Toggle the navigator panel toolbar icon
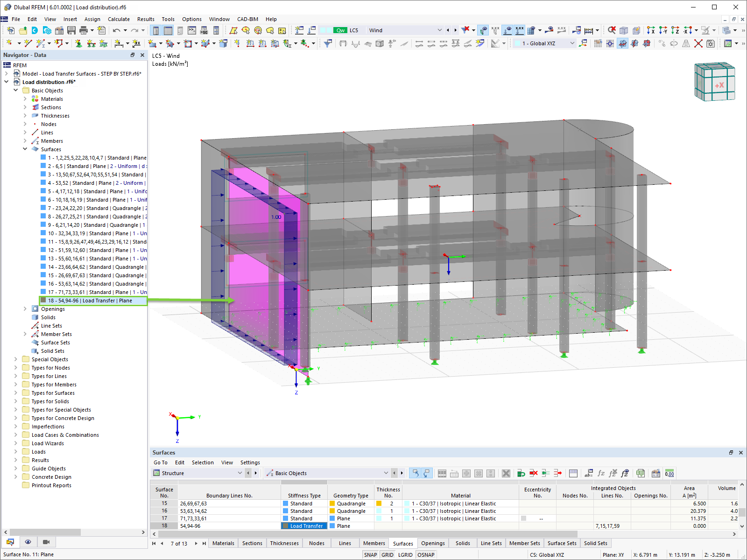Viewport: 747px width, 560px height. click(x=156, y=30)
